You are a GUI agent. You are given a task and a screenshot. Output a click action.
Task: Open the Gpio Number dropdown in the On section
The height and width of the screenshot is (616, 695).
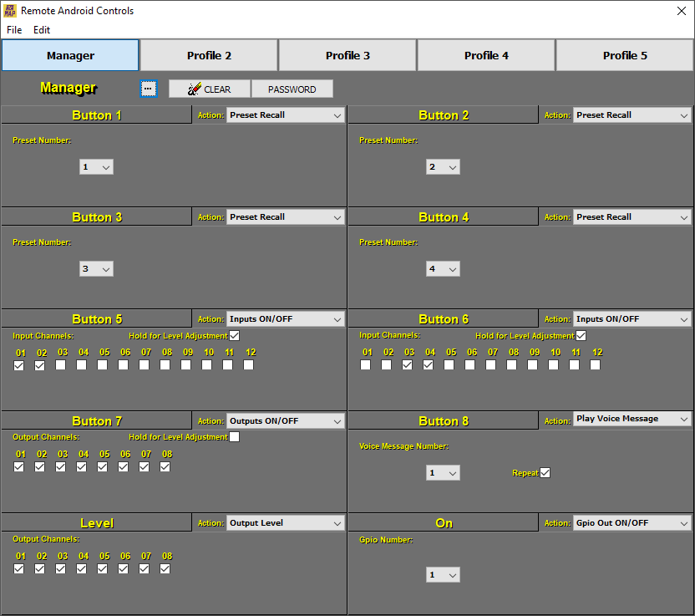point(443,574)
